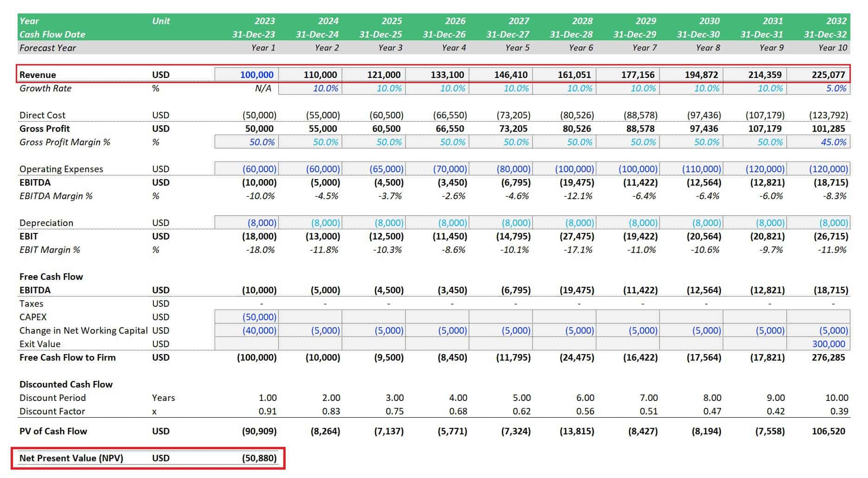The image size is (868, 478).
Task: Click the Unit column header
Action: (x=161, y=21)
